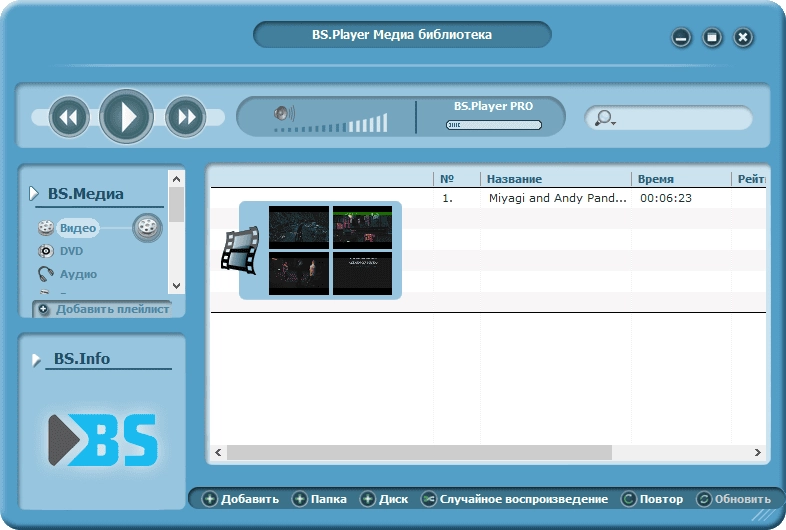This screenshot has width=786, height=530.
Task: Click the Добавить button
Action: coord(241,499)
